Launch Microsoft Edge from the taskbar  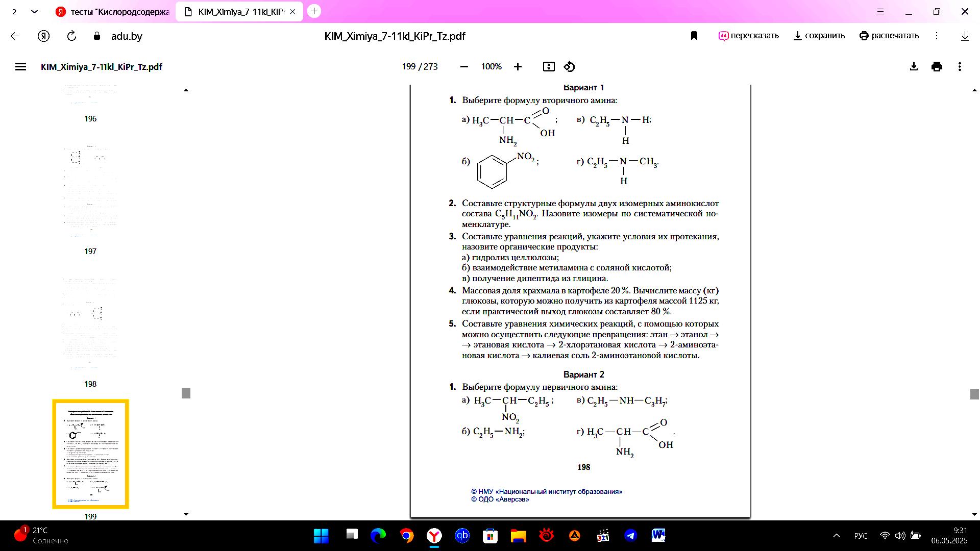point(378,536)
